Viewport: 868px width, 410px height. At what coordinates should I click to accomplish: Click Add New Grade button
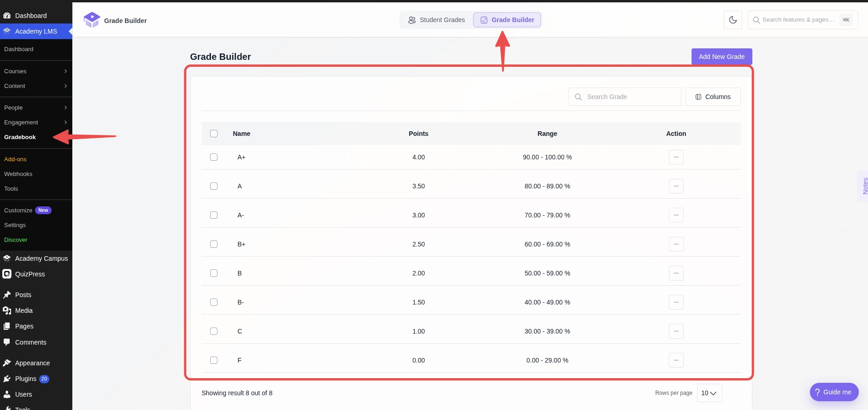(721, 57)
